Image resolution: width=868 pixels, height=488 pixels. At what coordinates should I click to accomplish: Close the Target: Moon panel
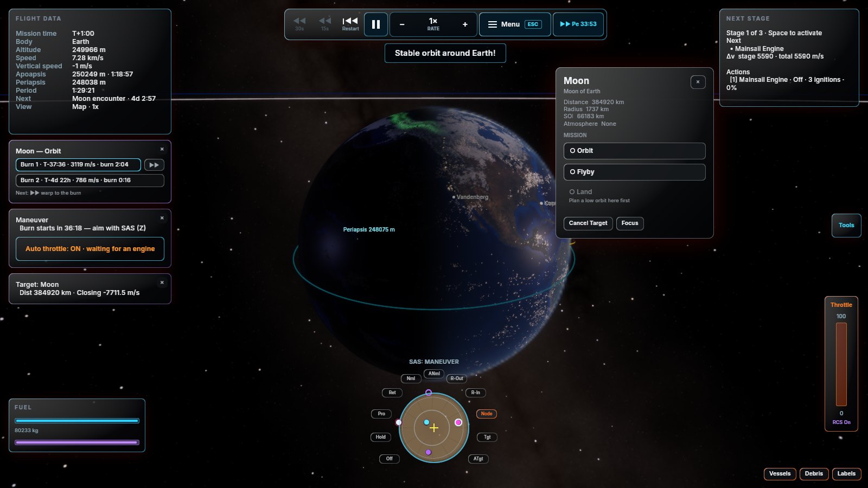pos(162,282)
